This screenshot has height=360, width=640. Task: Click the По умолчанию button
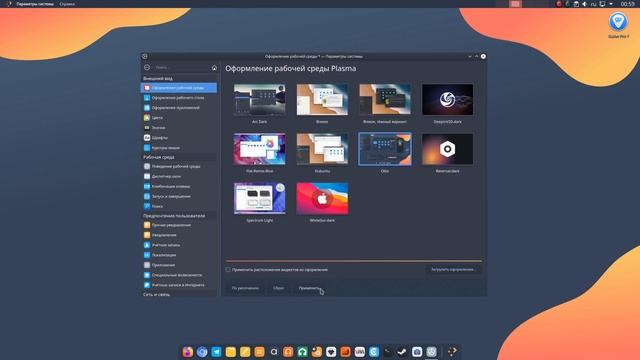(x=245, y=288)
